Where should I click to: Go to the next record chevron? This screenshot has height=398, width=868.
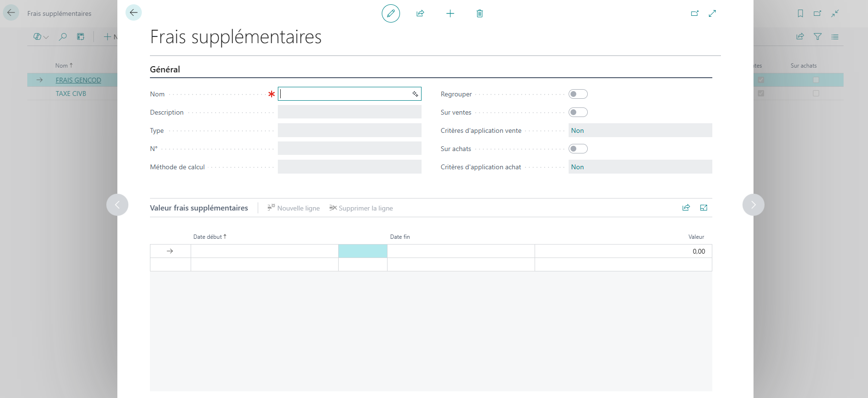(754, 205)
